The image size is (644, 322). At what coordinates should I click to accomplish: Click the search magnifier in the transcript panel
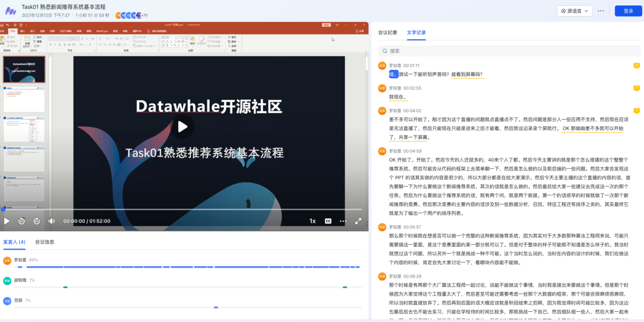pyautogui.click(x=385, y=51)
